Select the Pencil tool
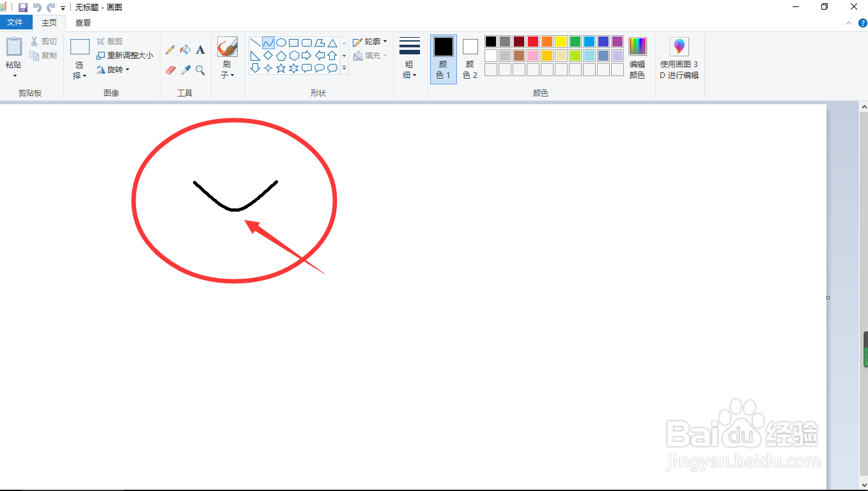This screenshot has width=868, height=491. (x=170, y=50)
